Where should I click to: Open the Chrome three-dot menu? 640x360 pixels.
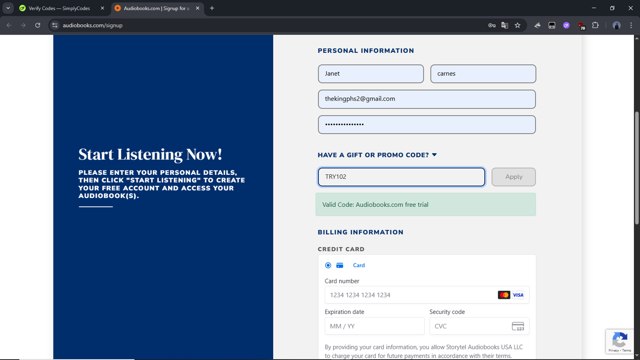coord(631,25)
